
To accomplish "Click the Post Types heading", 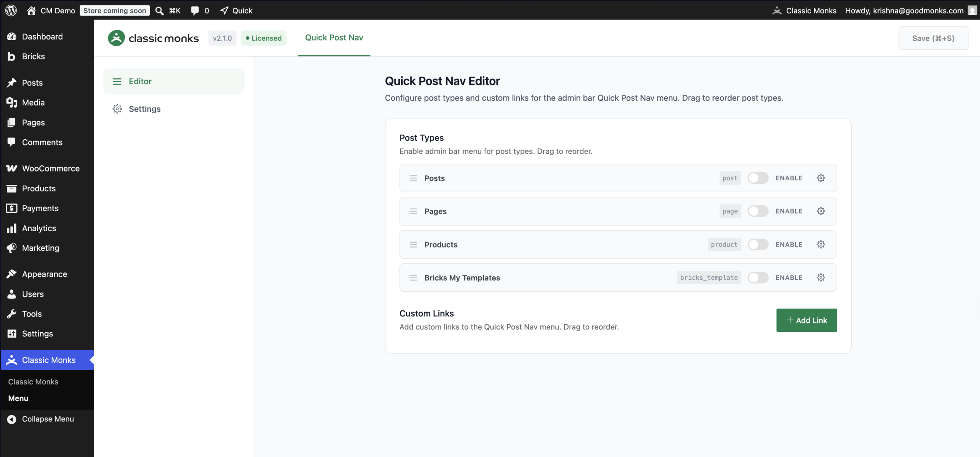I will (x=421, y=138).
